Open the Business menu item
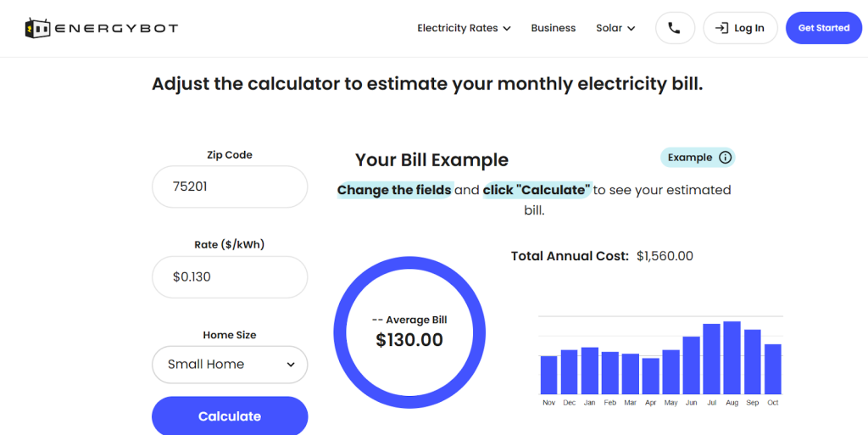Viewport: 868px width, 435px height. (x=553, y=28)
